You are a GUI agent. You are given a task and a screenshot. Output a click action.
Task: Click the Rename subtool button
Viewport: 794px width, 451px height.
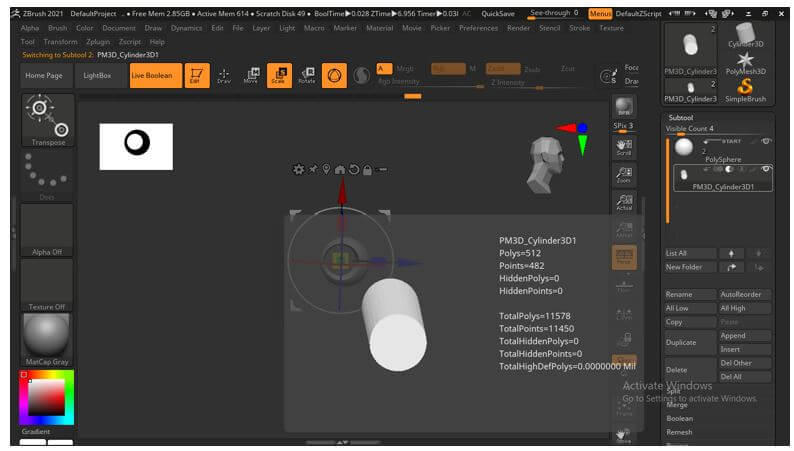click(690, 294)
